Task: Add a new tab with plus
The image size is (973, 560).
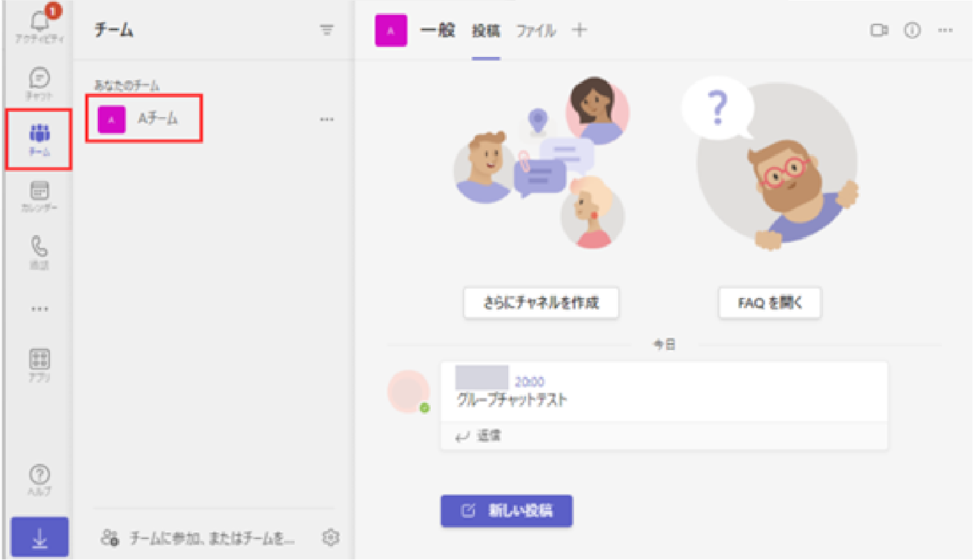Action: [579, 30]
